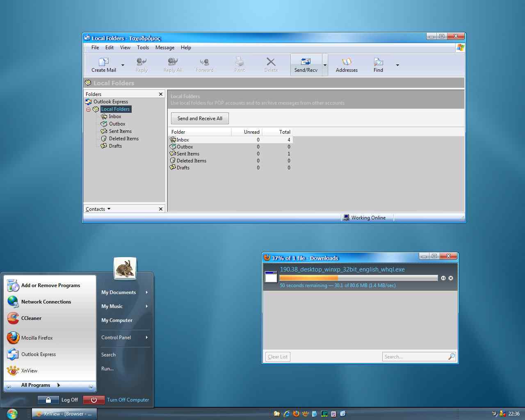Launch Outlook Express from the Start menu
The width and height of the screenshot is (525, 420).
coord(50,354)
